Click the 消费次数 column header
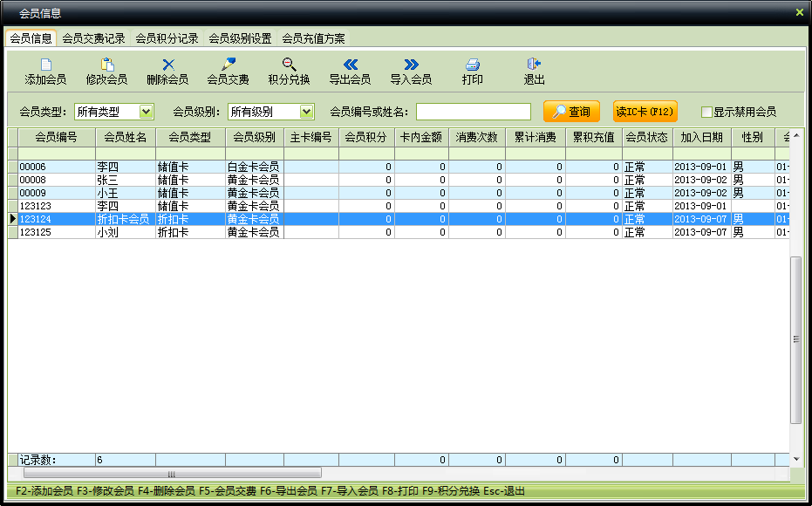The width and height of the screenshot is (812, 506). coord(477,137)
